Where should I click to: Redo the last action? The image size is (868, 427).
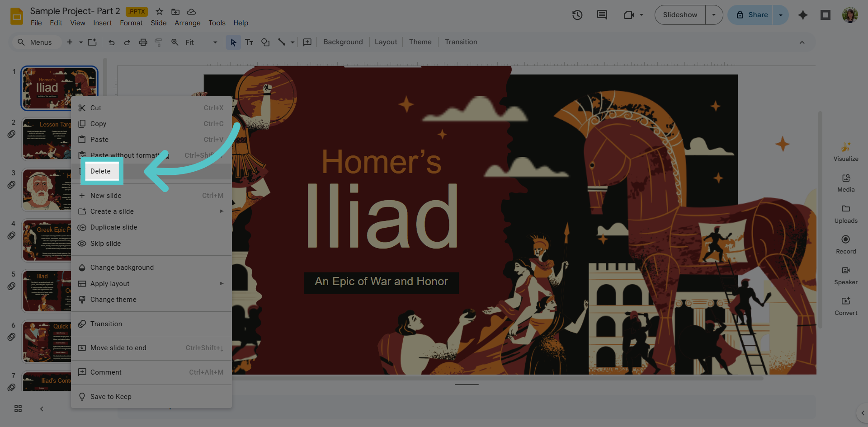(x=127, y=42)
